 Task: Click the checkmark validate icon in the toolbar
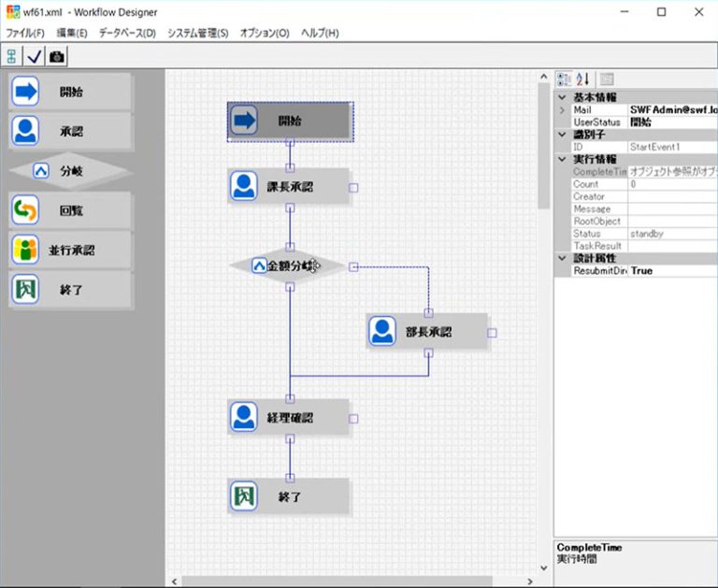[x=35, y=56]
